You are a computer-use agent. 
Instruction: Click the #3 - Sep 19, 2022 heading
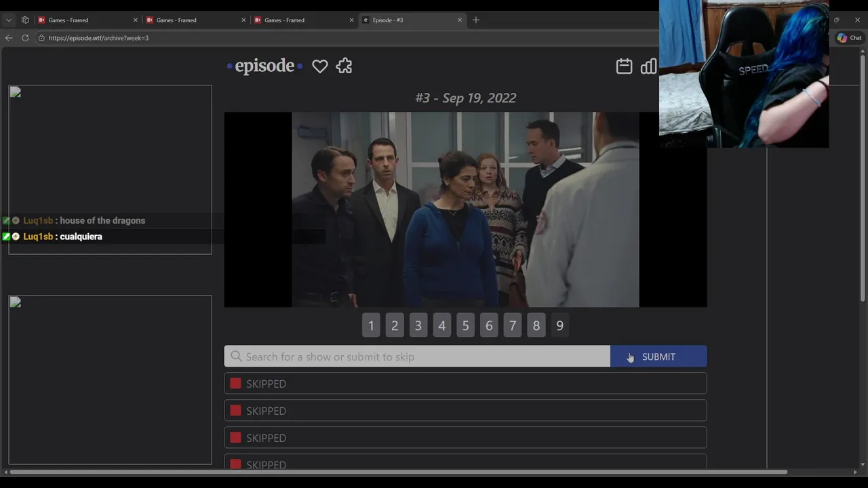pyautogui.click(x=466, y=98)
